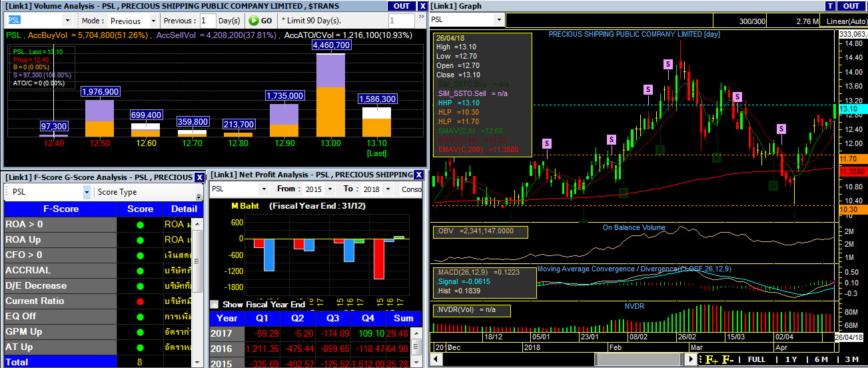Click the Current Ratio red score dot

tap(141, 301)
